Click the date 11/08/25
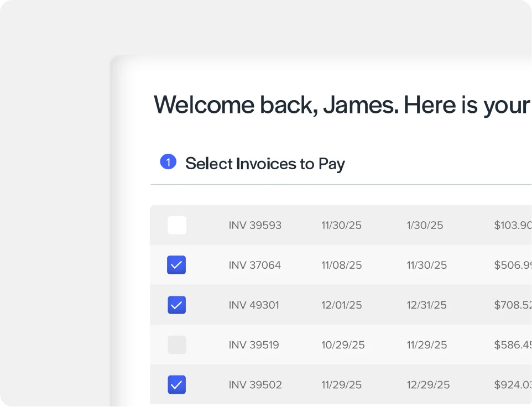 pyautogui.click(x=342, y=265)
